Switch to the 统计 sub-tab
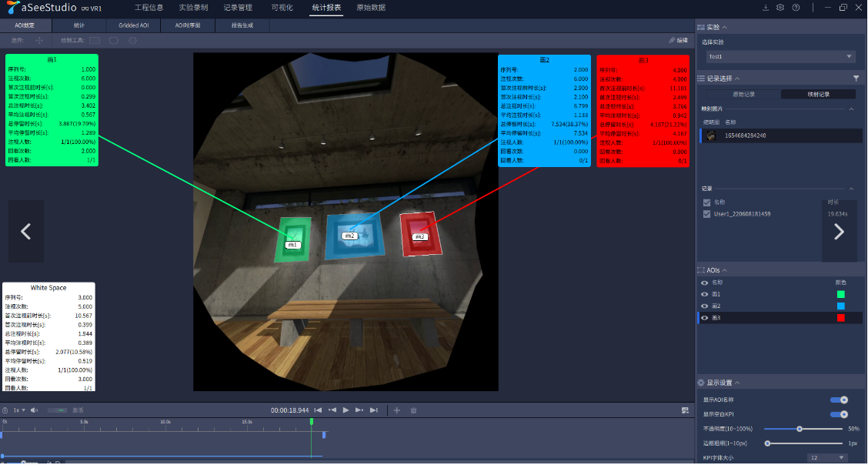The height and width of the screenshot is (465, 868). click(x=79, y=25)
